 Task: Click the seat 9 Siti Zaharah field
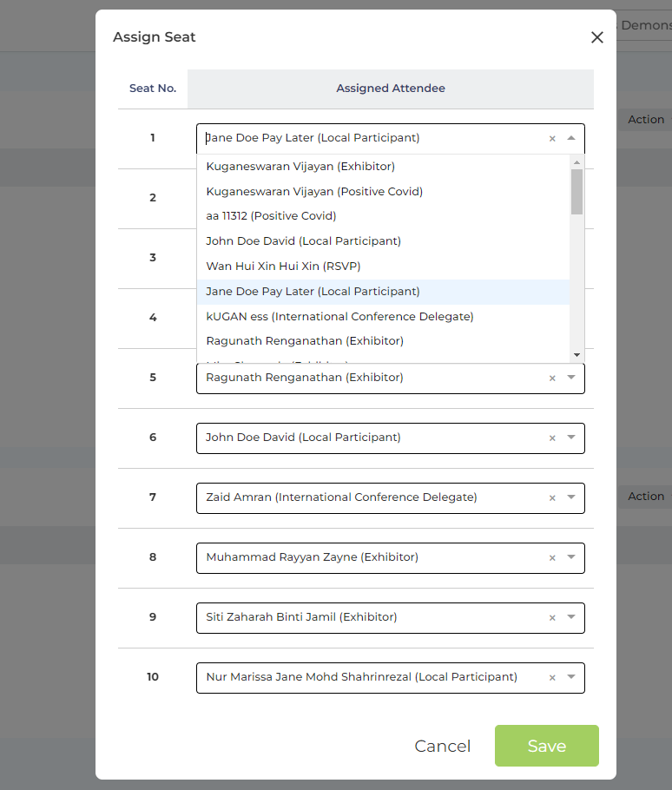click(x=391, y=618)
